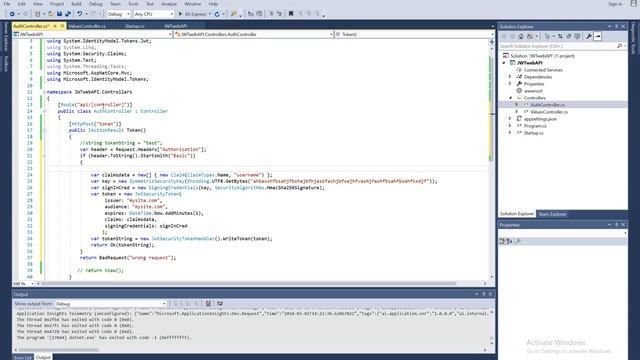Select Program.cs in Solution Explorer
640x360 pixels.
[535, 126]
